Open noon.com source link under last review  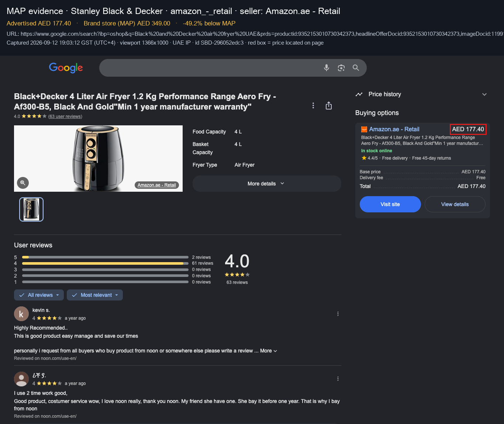pyautogui.click(x=45, y=416)
